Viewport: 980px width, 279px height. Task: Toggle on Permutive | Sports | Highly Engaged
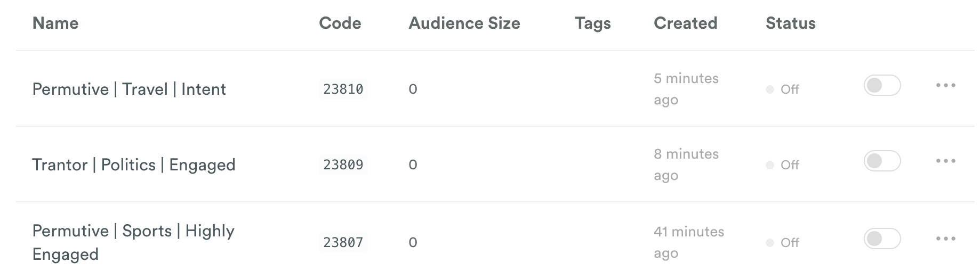pyautogui.click(x=882, y=239)
